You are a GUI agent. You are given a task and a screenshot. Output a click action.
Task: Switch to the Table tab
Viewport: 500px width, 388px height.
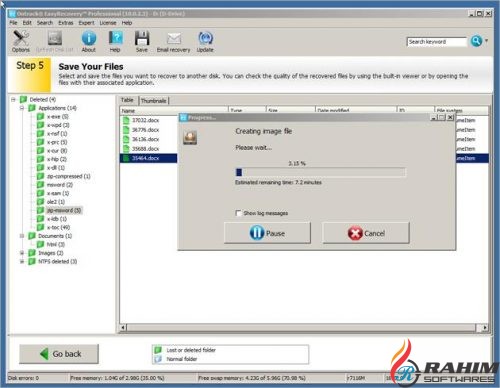(x=127, y=100)
